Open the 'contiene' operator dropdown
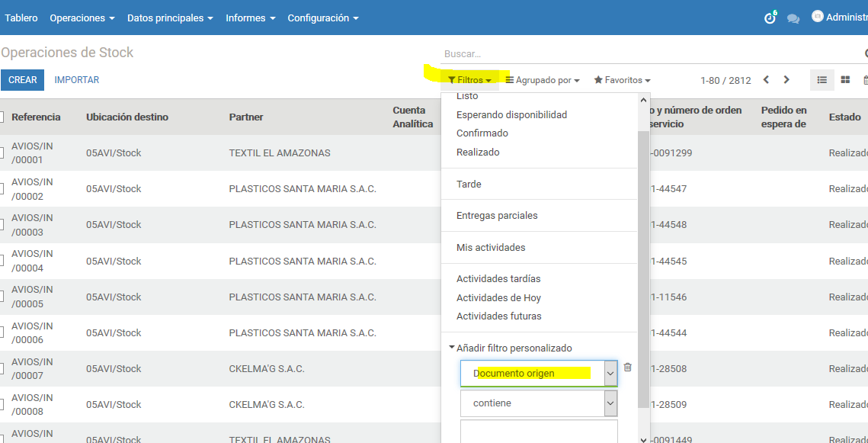The width and height of the screenshot is (868, 443). tap(538, 403)
